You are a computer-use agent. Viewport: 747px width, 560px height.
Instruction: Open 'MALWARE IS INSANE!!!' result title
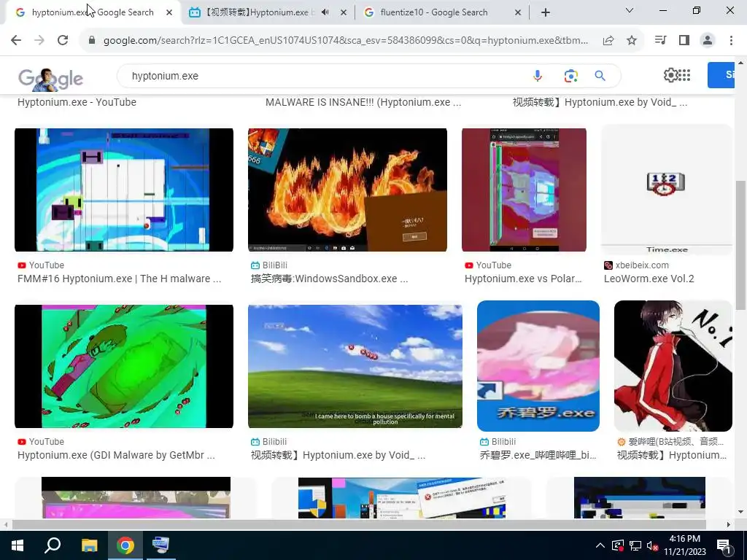pos(363,102)
